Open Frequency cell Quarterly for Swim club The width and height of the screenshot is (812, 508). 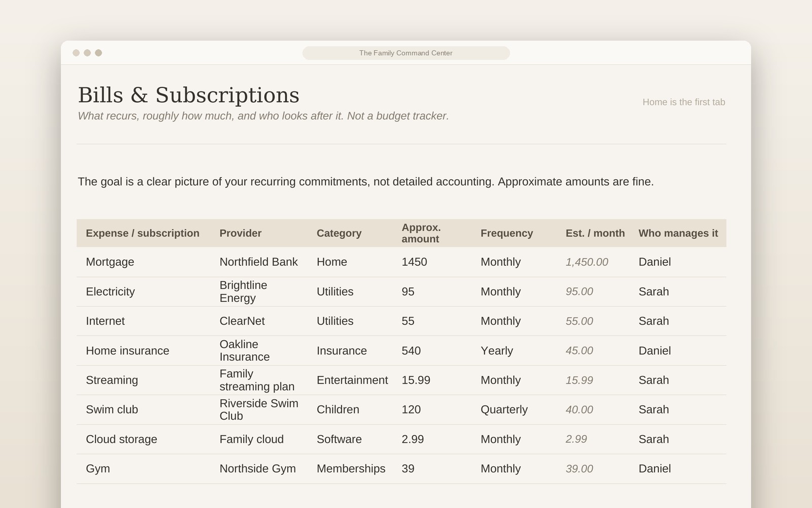point(504,409)
